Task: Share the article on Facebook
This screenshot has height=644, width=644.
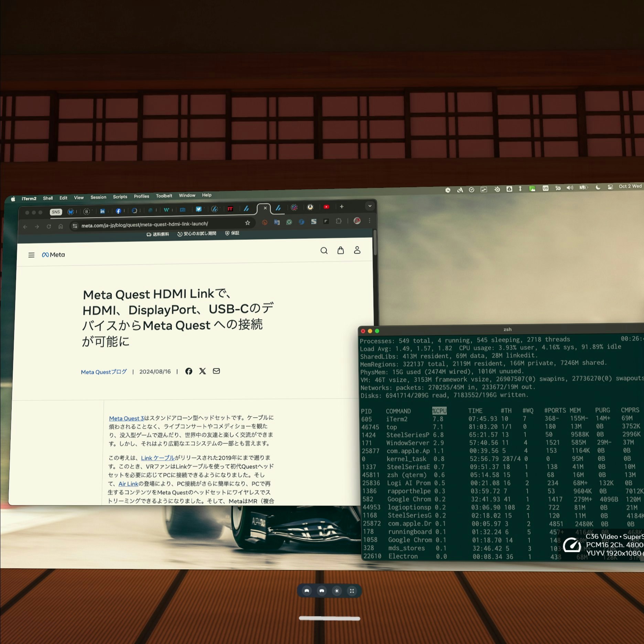Action: 189,371
